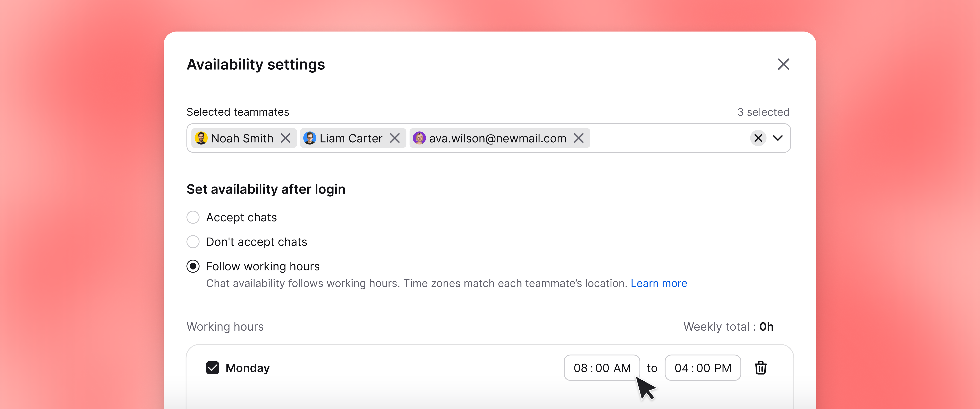This screenshot has width=980, height=409.
Task: Open the Learn more link
Action: 658,283
